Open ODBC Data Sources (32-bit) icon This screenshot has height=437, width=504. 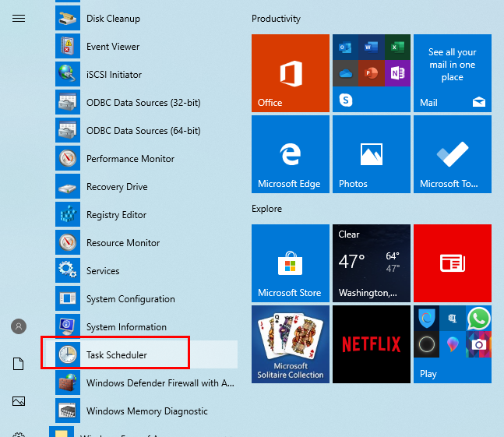(68, 102)
